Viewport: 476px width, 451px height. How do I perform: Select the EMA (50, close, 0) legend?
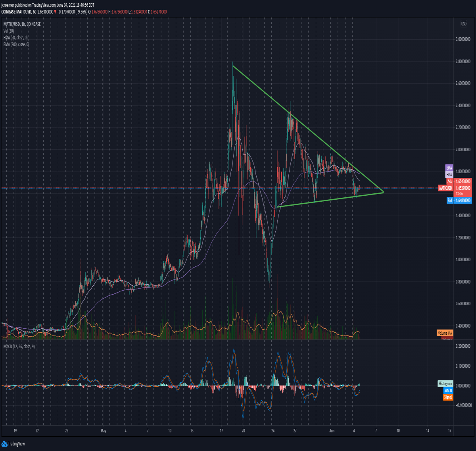point(15,38)
